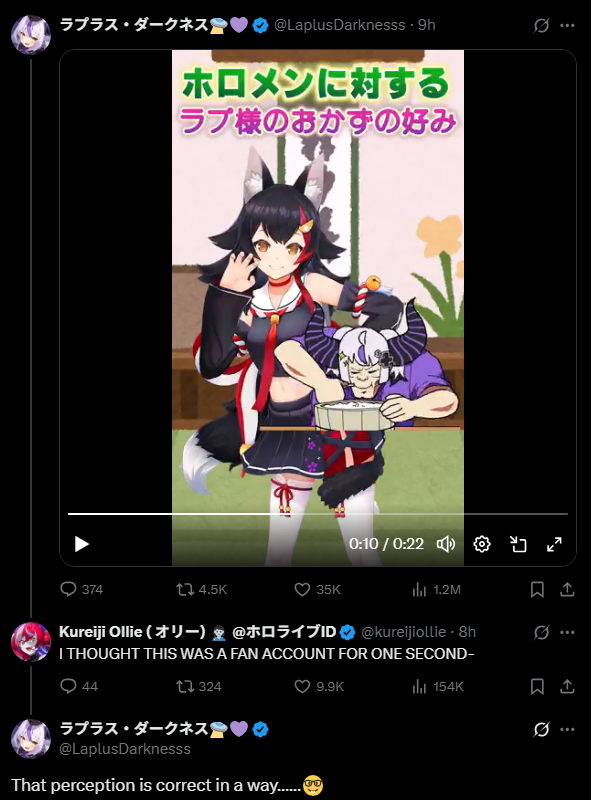
Task: Open video settings gear icon
Action: click(482, 544)
